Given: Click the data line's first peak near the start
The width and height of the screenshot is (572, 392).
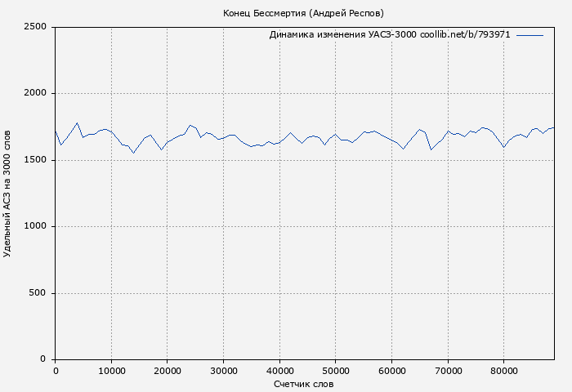Looking at the screenshot, I should 77,123.
